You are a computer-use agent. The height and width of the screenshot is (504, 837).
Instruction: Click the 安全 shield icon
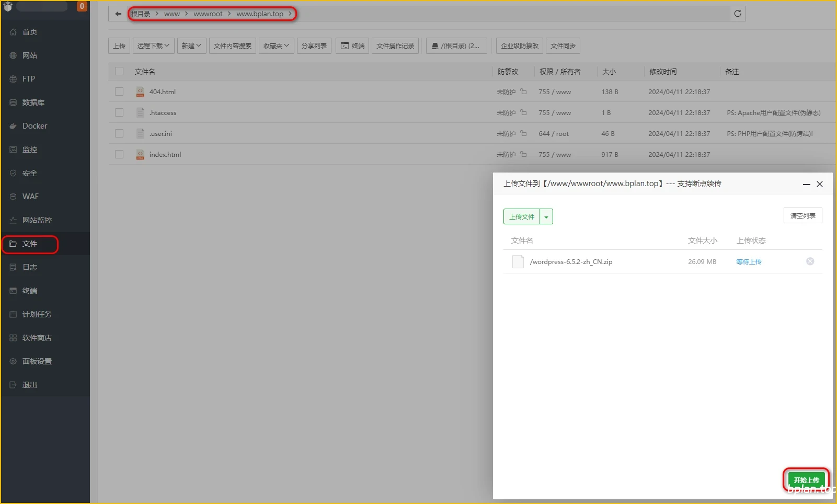(x=13, y=173)
